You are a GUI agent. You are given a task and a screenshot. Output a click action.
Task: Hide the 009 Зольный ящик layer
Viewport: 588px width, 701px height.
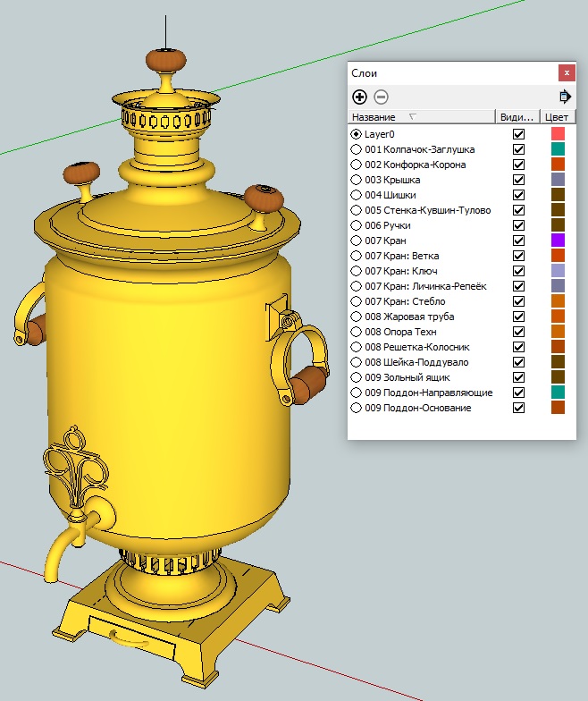pos(518,377)
